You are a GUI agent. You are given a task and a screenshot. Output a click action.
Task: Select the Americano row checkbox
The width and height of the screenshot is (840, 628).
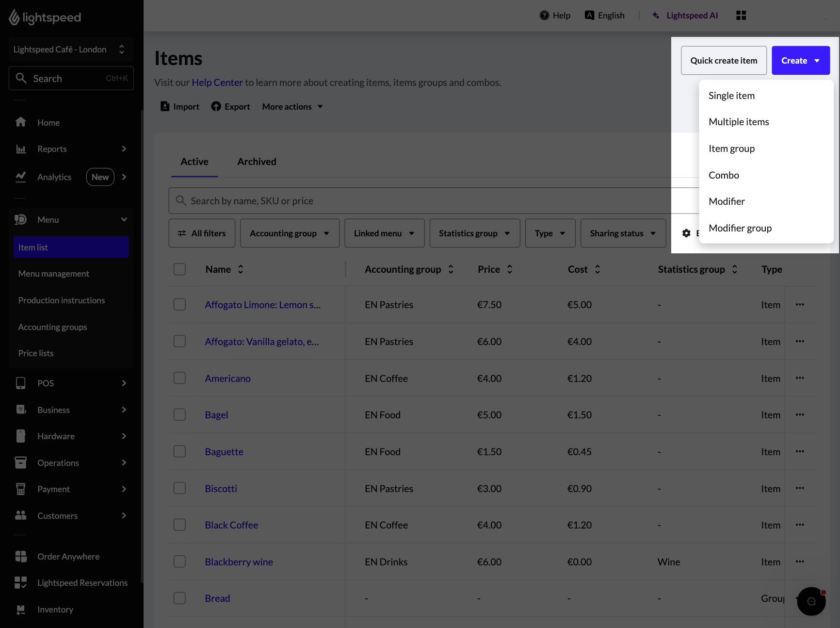[179, 378]
